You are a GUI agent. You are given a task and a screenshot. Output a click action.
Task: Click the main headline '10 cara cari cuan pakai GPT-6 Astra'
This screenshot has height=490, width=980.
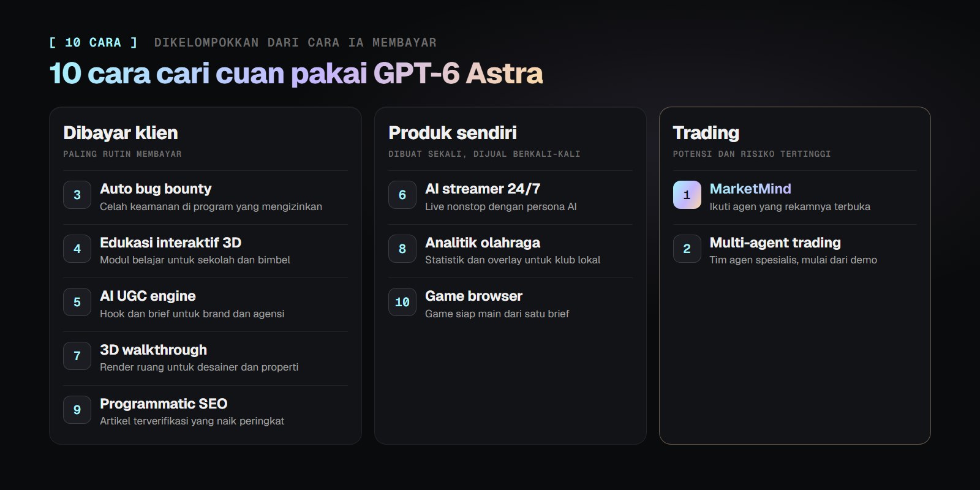(x=296, y=73)
